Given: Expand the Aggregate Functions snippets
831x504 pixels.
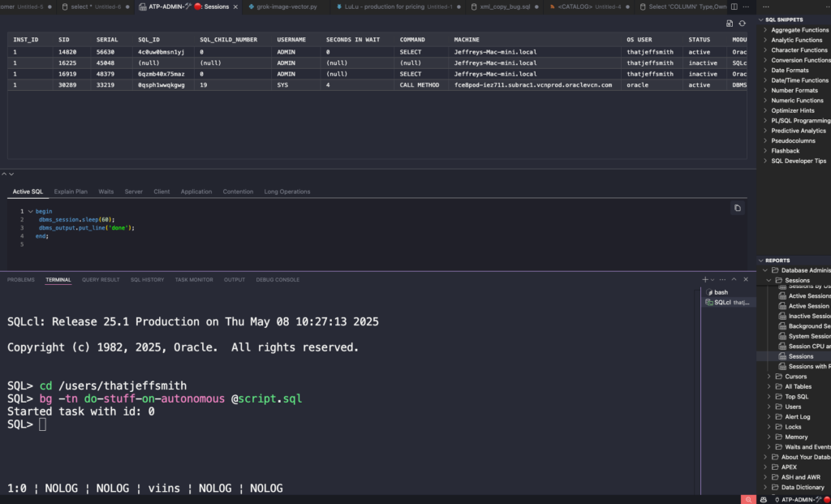Looking at the screenshot, I should point(765,30).
